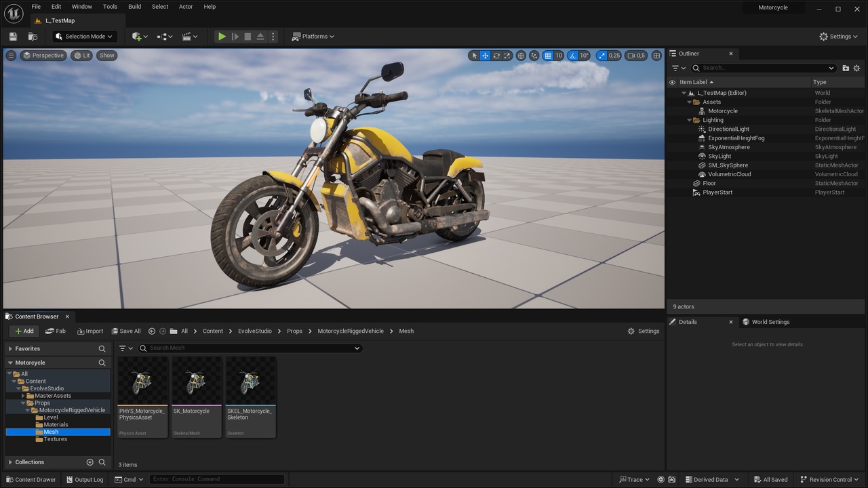This screenshot has height=488, width=868.
Task: Expand the Collections section
Action: pos(10,462)
